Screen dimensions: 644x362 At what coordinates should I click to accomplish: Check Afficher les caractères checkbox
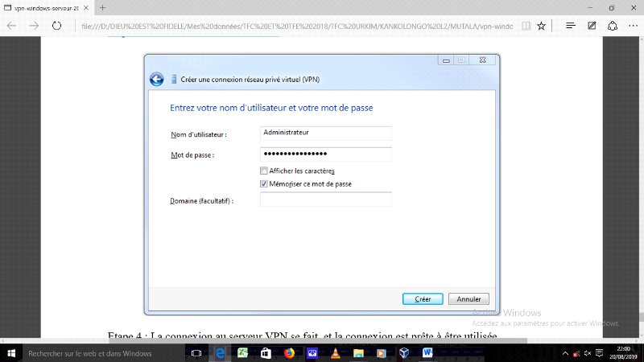(x=264, y=171)
